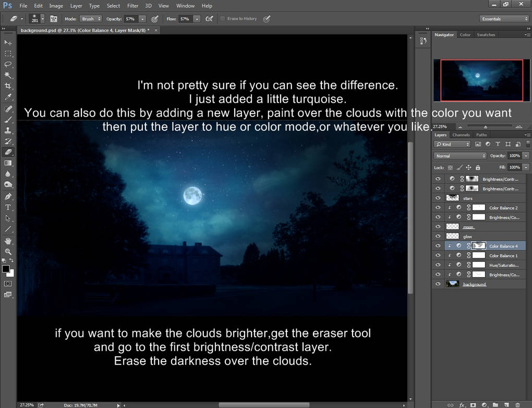Select the Eraser tool in toolbox
Viewport: 532px width, 408px height.
click(8, 152)
